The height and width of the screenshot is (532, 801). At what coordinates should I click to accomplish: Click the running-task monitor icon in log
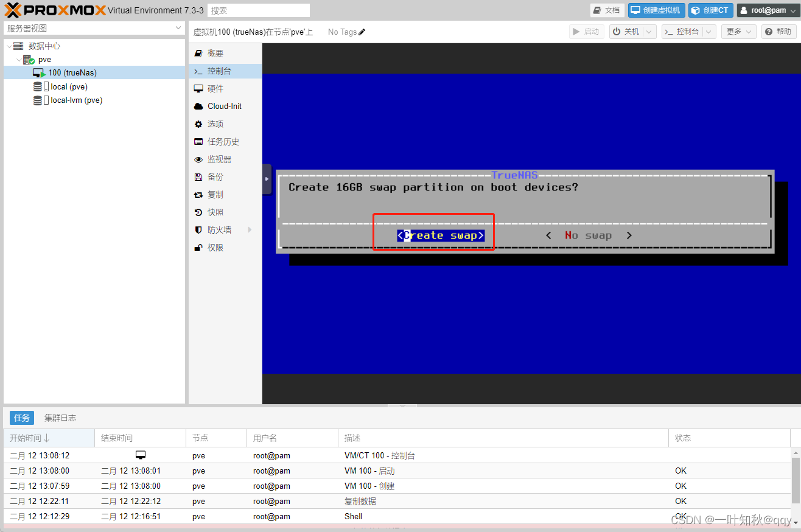(x=141, y=455)
